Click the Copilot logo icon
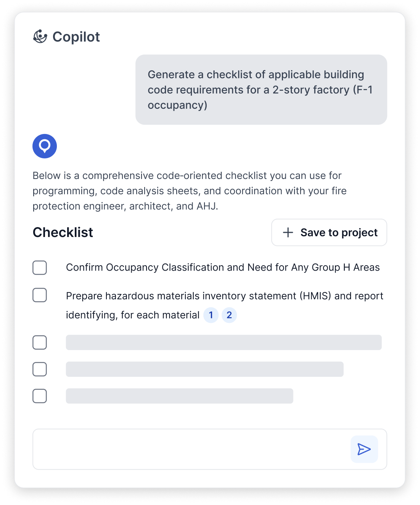The width and height of the screenshot is (420, 505). pos(40,37)
